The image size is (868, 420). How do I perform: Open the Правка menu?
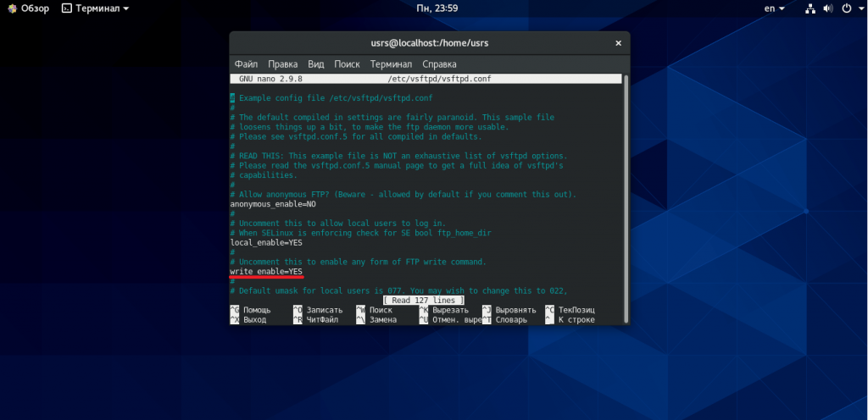click(282, 64)
